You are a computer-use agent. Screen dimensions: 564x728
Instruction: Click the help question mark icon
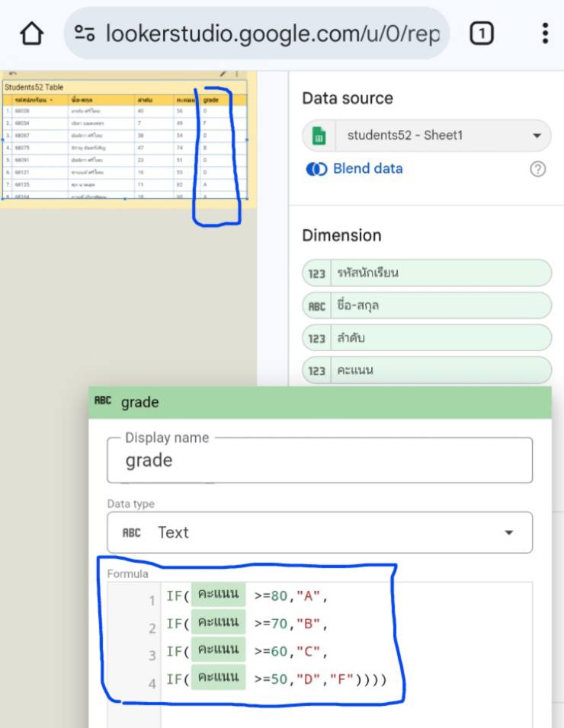coord(537,169)
